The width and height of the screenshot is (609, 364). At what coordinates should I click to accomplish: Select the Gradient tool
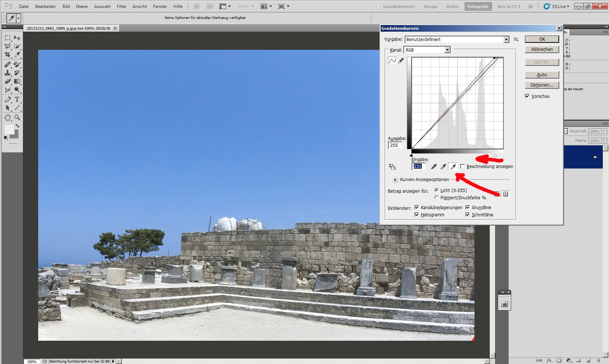17,81
